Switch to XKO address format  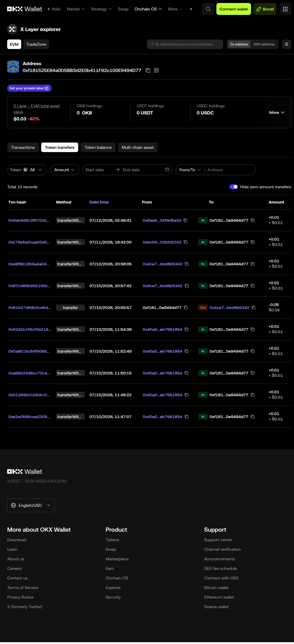click(264, 44)
